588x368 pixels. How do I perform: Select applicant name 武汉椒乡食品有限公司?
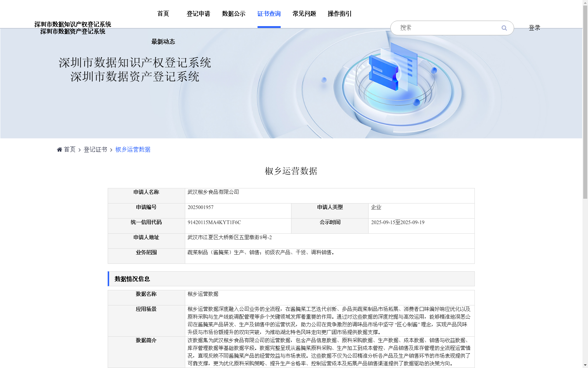214,192
